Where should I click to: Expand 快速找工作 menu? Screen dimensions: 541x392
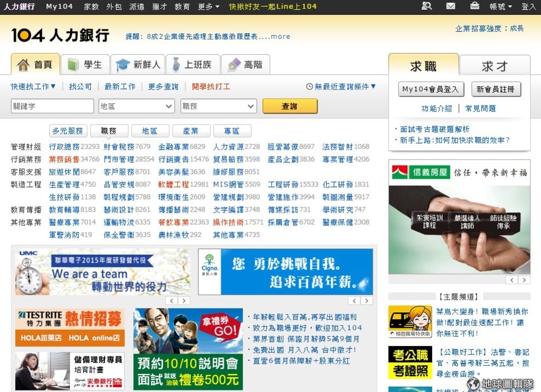pos(33,86)
